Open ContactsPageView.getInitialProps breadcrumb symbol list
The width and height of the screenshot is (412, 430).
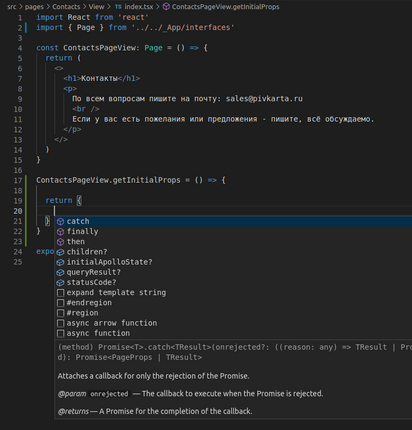click(x=226, y=7)
